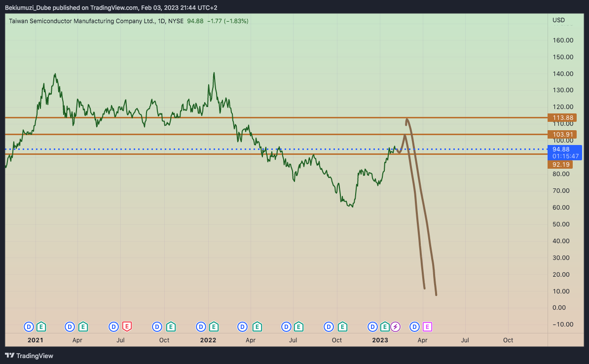Click the 2021 year label on time axis

tap(36, 340)
